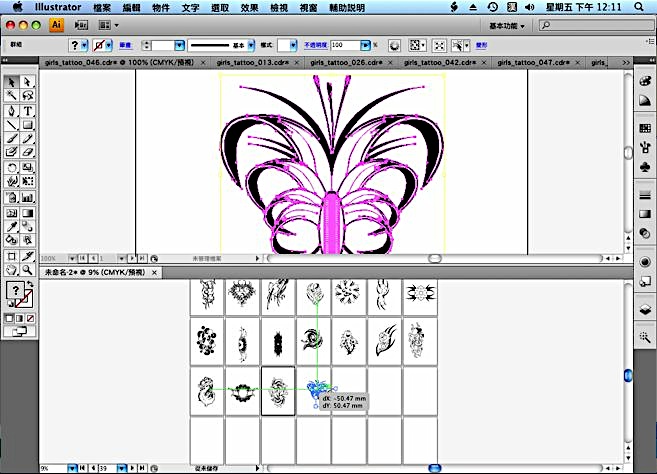Select the Pen tool
Screen dimensions: 657x474
12,111
